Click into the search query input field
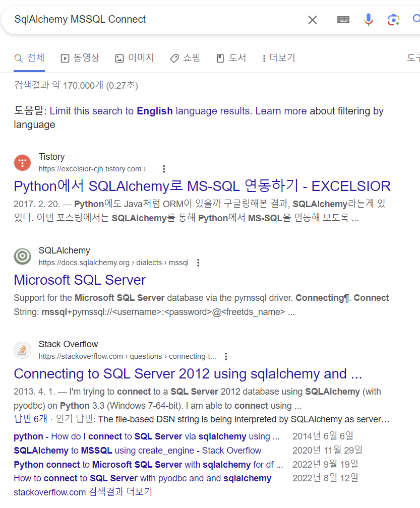Image resolution: width=420 pixels, height=508 pixels. click(x=156, y=20)
